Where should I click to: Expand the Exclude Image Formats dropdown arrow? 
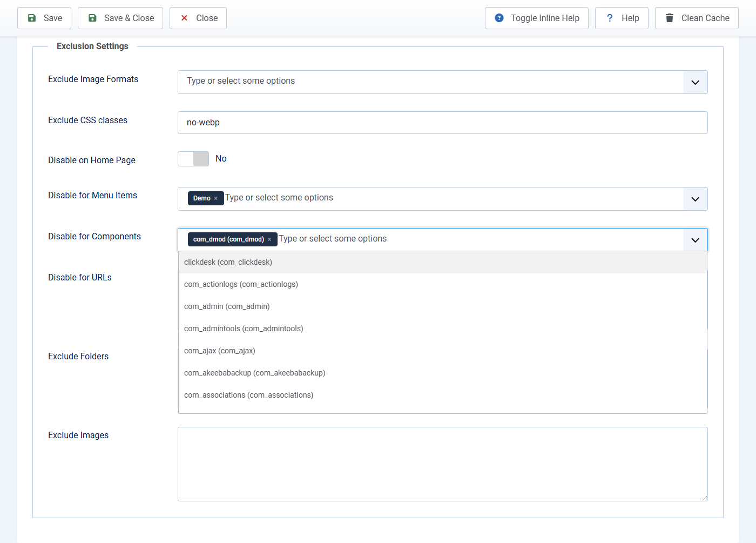[x=695, y=82]
